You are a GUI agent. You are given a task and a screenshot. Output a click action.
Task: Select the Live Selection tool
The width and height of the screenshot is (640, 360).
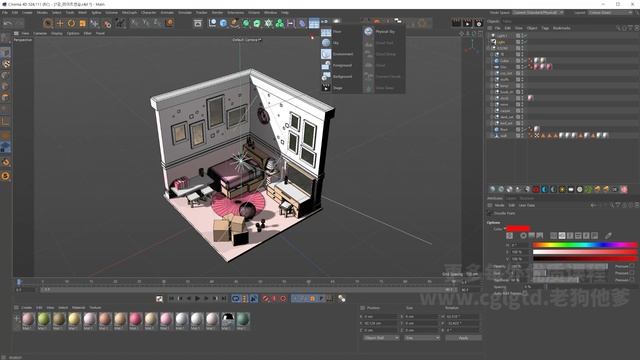click(48, 24)
